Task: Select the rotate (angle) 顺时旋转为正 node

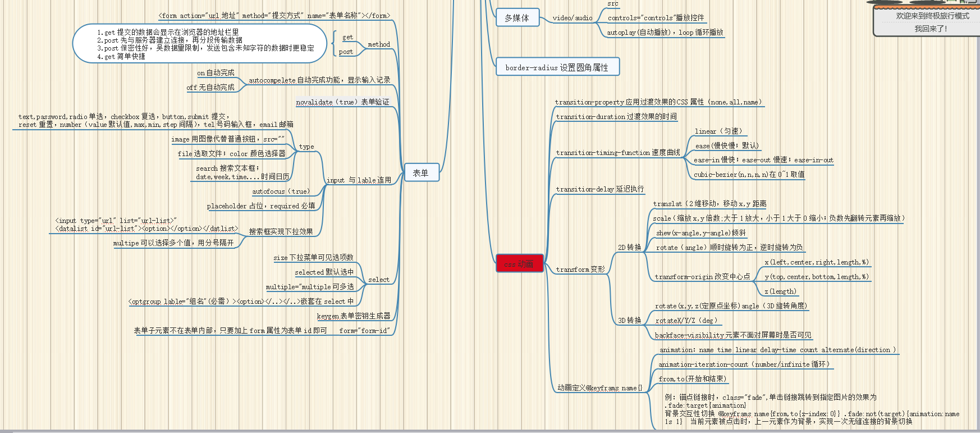Action: [730, 248]
